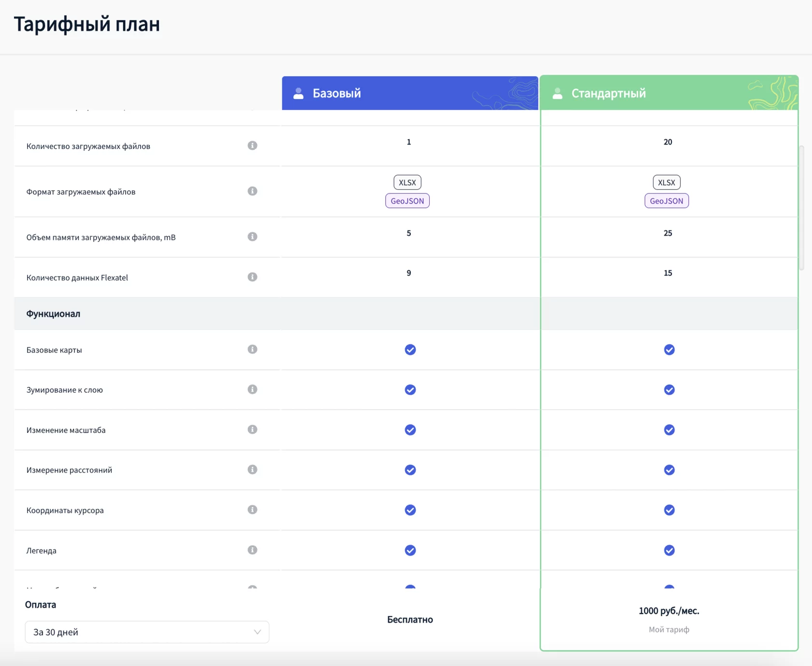Click info icon beside Легенда
Image resolution: width=812 pixels, height=666 pixels.
click(x=252, y=550)
